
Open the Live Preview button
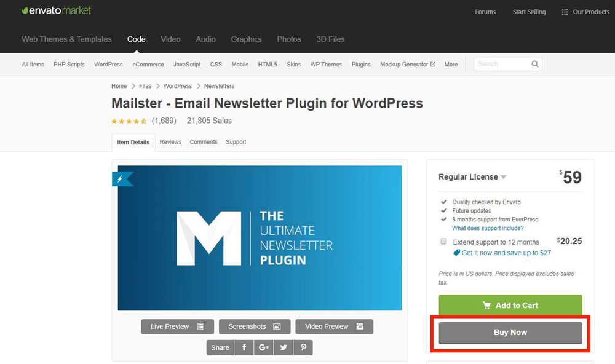177,326
